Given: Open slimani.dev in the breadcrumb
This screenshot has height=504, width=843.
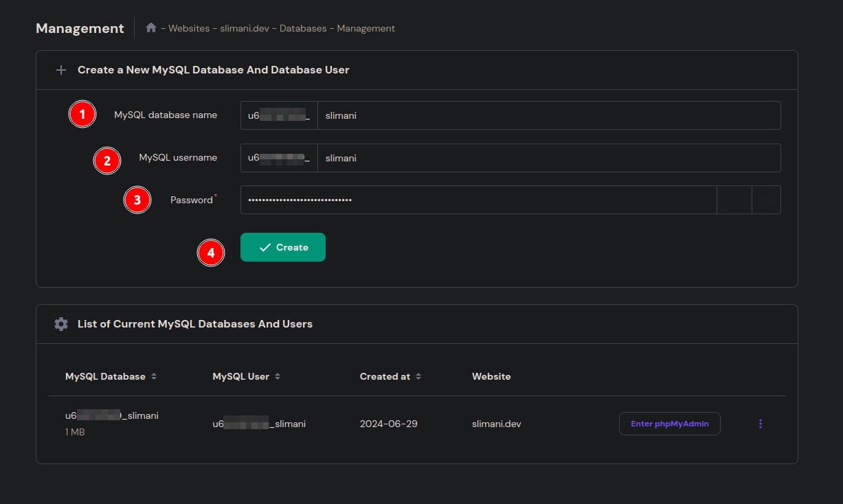Looking at the screenshot, I should [245, 28].
